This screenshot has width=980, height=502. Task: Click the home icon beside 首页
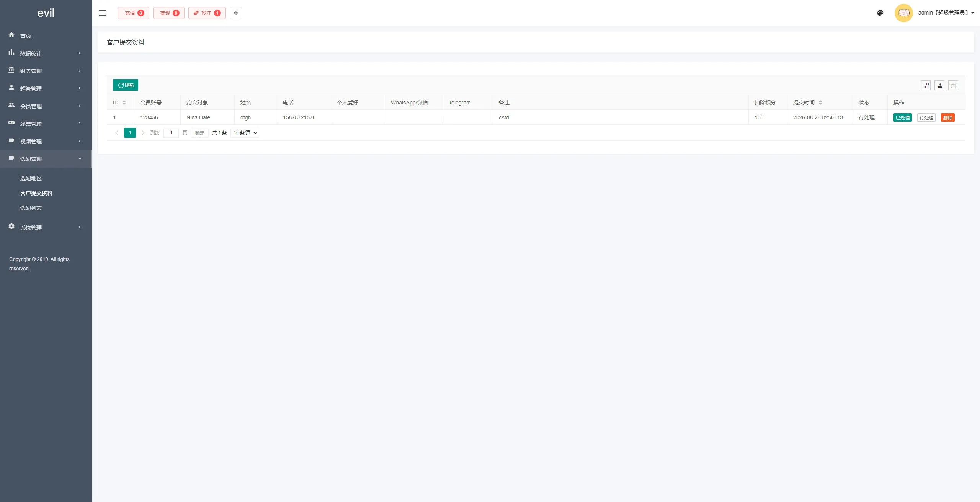(x=11, y=35)
